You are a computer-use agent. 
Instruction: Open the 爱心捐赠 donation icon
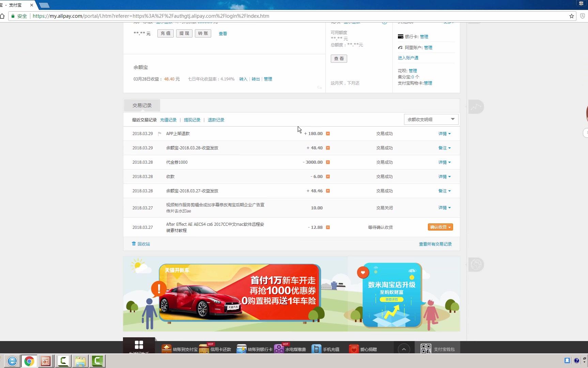click(354, 349)
